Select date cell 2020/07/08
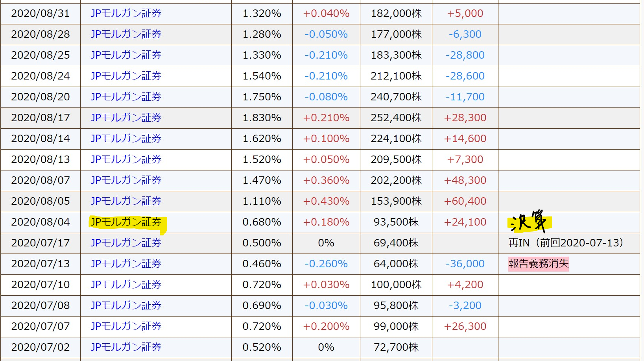644x361 pixels. coord(41,305)
